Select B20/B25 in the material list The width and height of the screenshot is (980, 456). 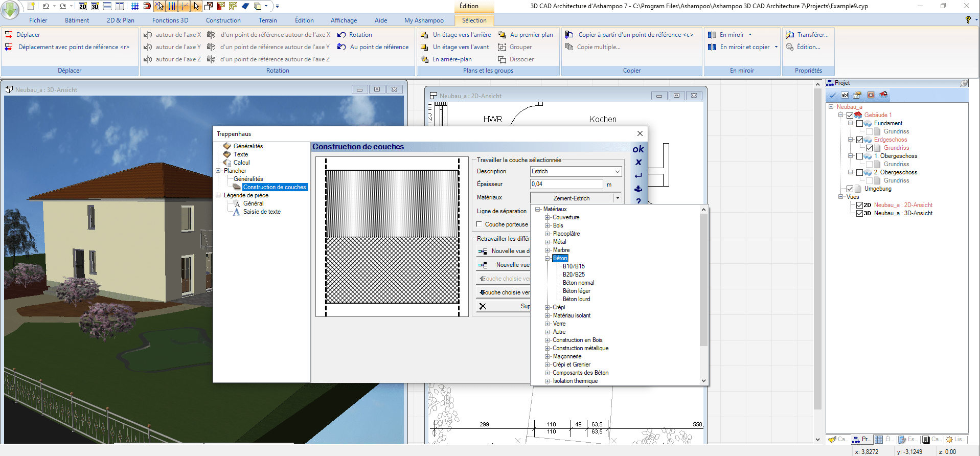pyautogui.click(x=574, y=275)
